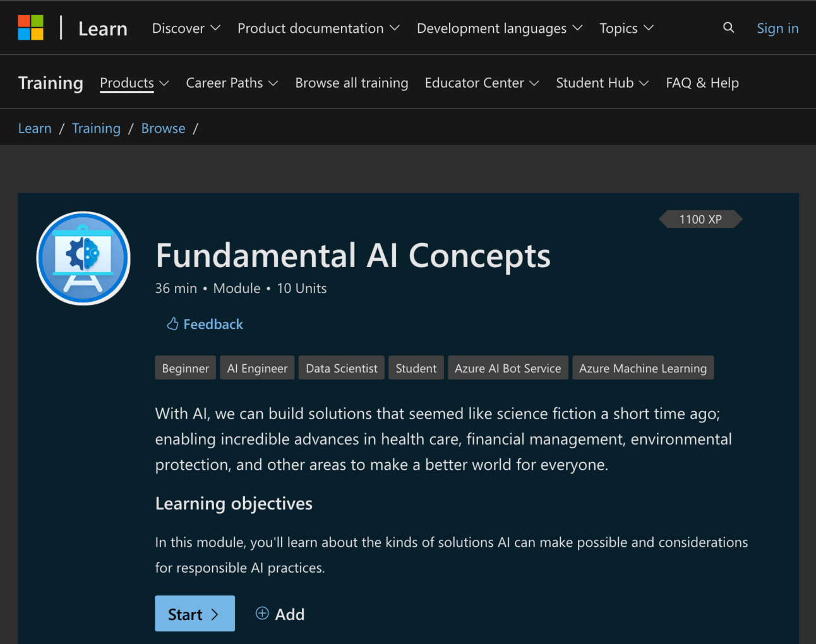Click the Fundamental AI Concepts title
This screenshot has width=816, height=644.
pyautogui.click(x=353, y=255)
